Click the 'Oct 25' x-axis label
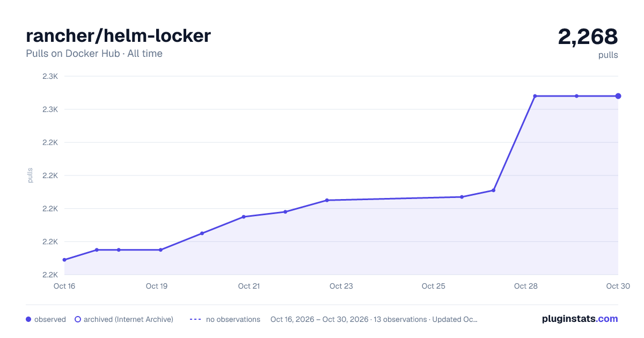 pyautogui.click(x=434, y=286)
